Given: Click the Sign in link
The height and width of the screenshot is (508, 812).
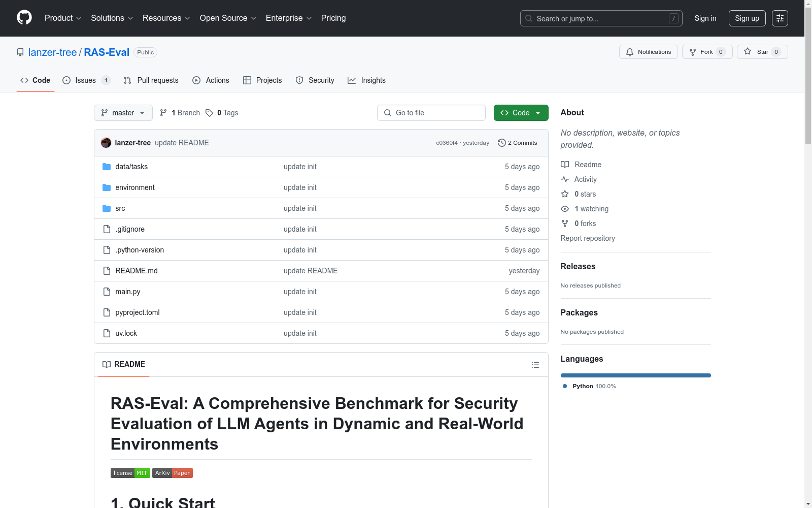Looking at the screenshot, I should point(705,18).
